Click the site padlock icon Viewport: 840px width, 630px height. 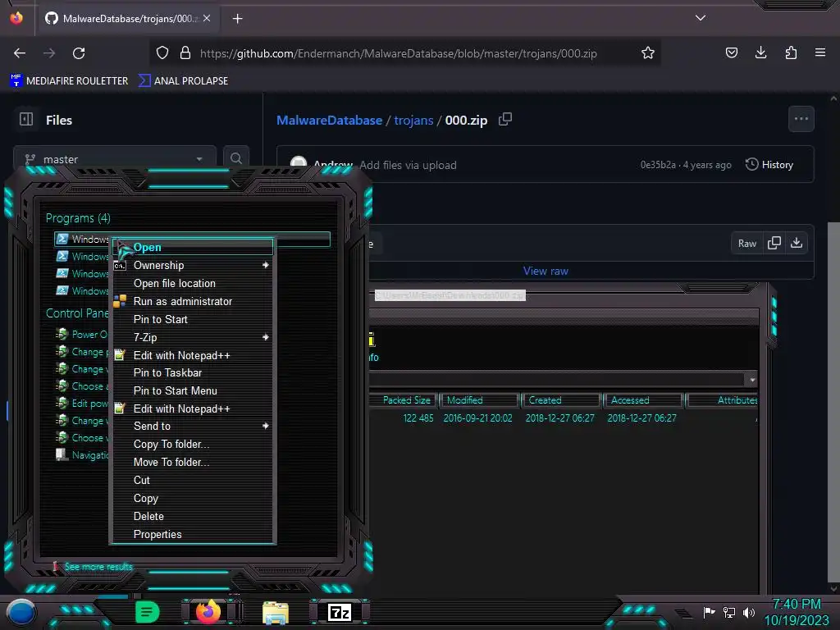185,53
